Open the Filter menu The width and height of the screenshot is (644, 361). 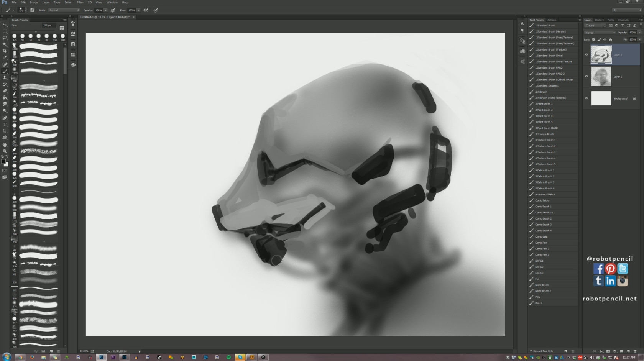point(80,2)
